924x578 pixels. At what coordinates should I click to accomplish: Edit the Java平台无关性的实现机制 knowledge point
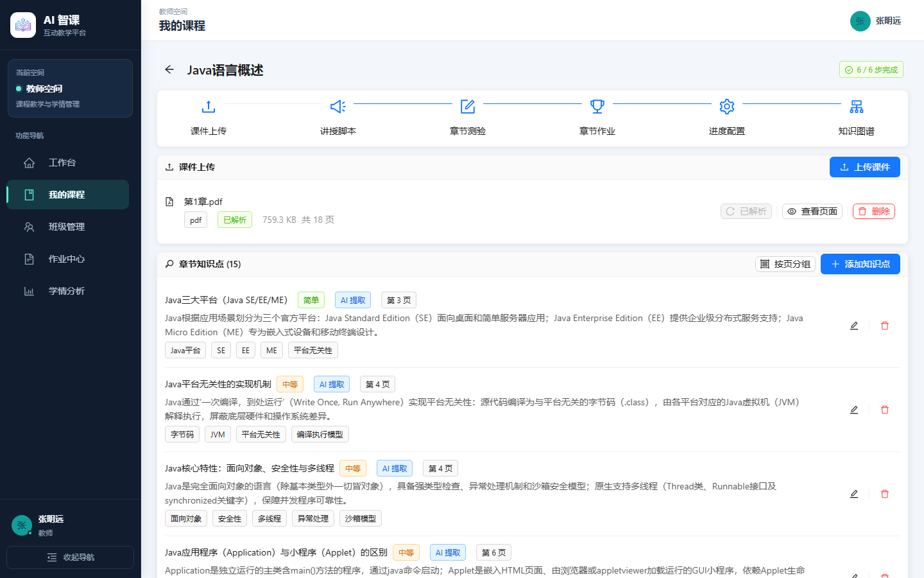(854, 410)
